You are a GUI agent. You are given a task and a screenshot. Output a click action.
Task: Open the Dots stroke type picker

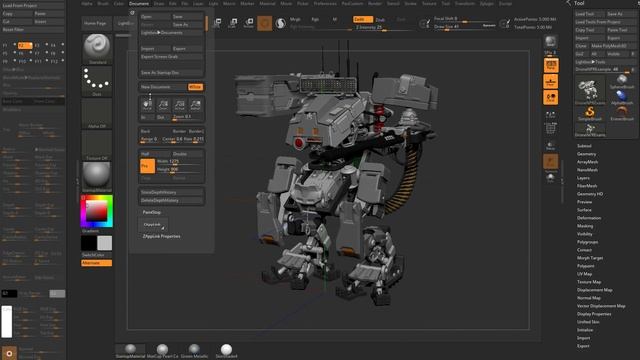(97, 81)
